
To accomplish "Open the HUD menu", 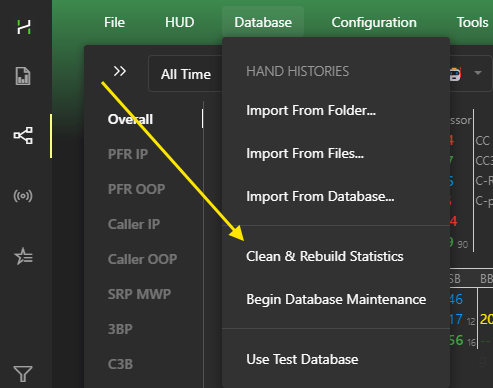I will click(180, 22).
